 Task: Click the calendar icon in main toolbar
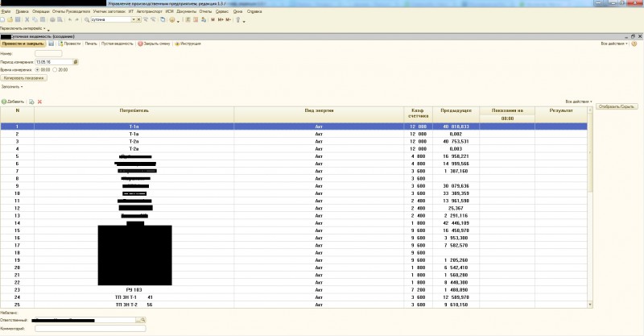[196, 19]
